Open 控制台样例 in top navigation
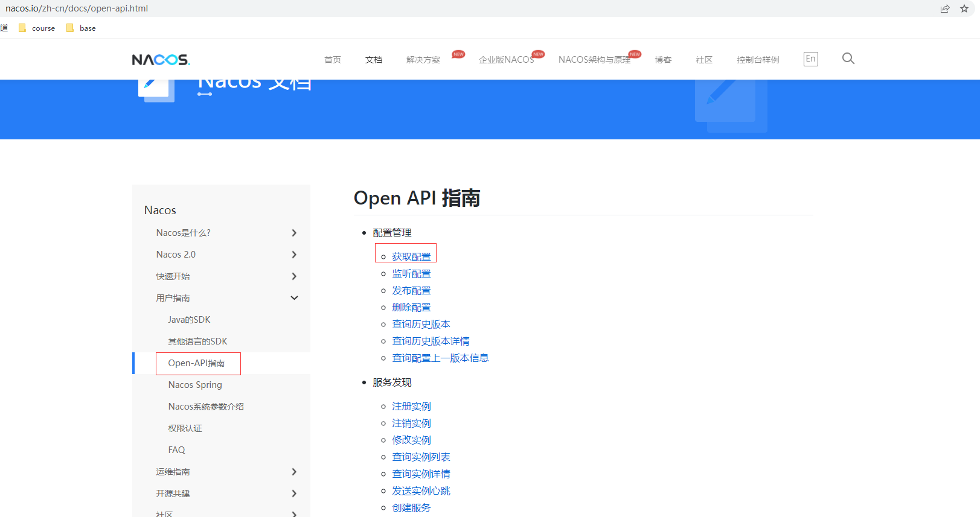The width and height of the screenshot is (980, 517). pyautogui.click(x=758, y=60)
